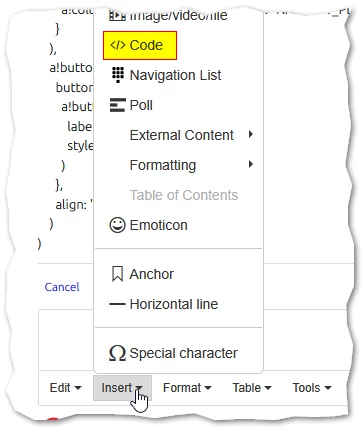Image resolution: width=364 pixels, height=430 pixels.
Task: Click the Emoticon smiley face icon
Action: [118, 225]
